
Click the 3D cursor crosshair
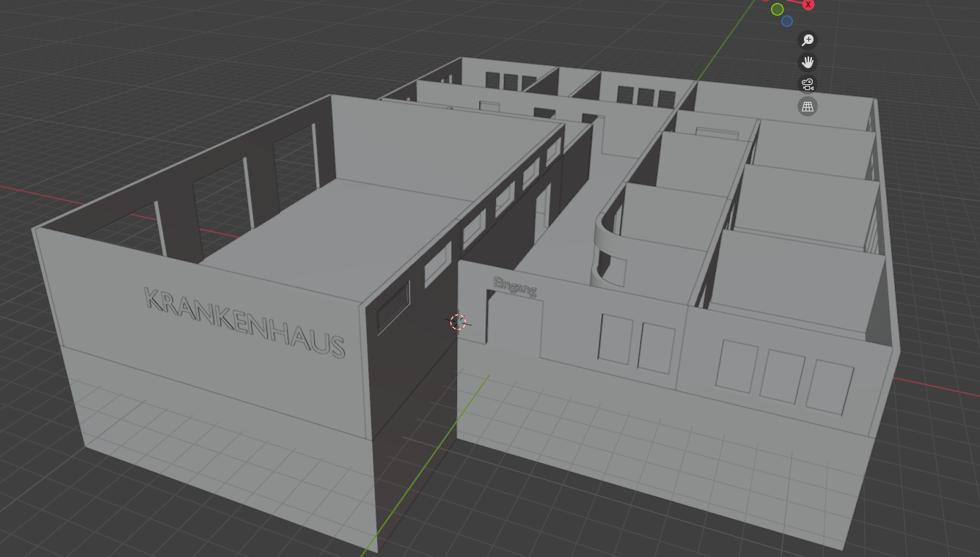pos(458,322)
